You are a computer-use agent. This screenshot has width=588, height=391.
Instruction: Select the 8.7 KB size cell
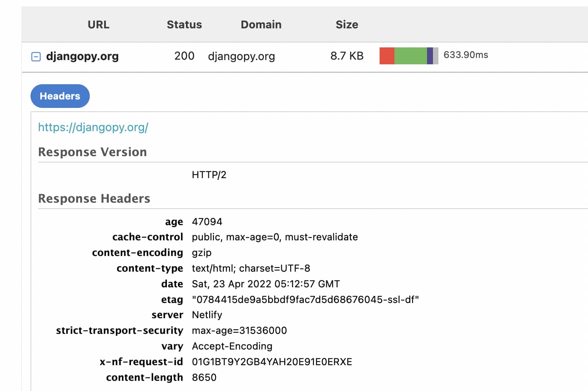click(347, 56)
